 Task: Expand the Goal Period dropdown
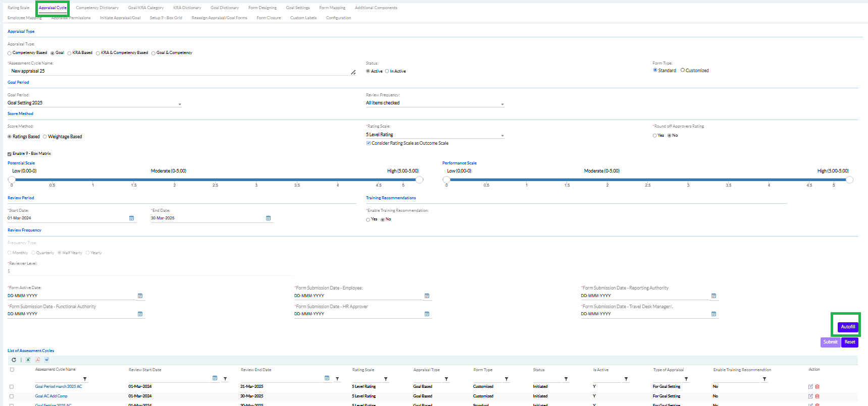tap(180, 104)
